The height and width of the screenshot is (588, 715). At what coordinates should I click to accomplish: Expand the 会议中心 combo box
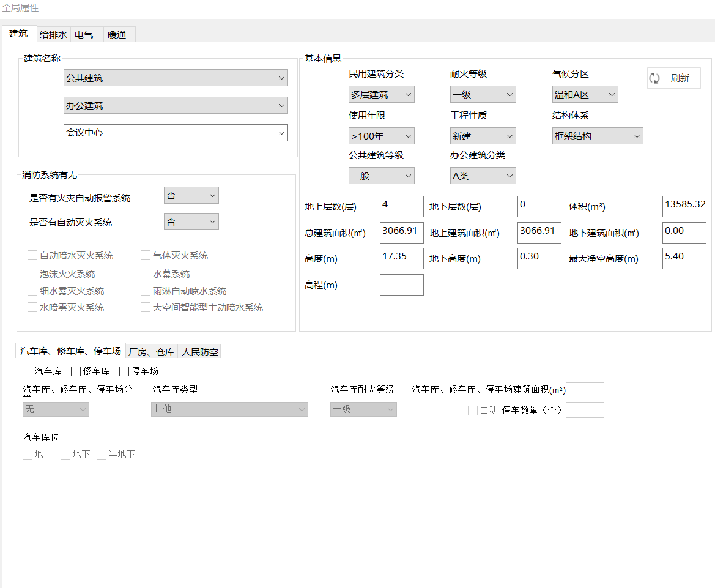[x=176, y=132]
